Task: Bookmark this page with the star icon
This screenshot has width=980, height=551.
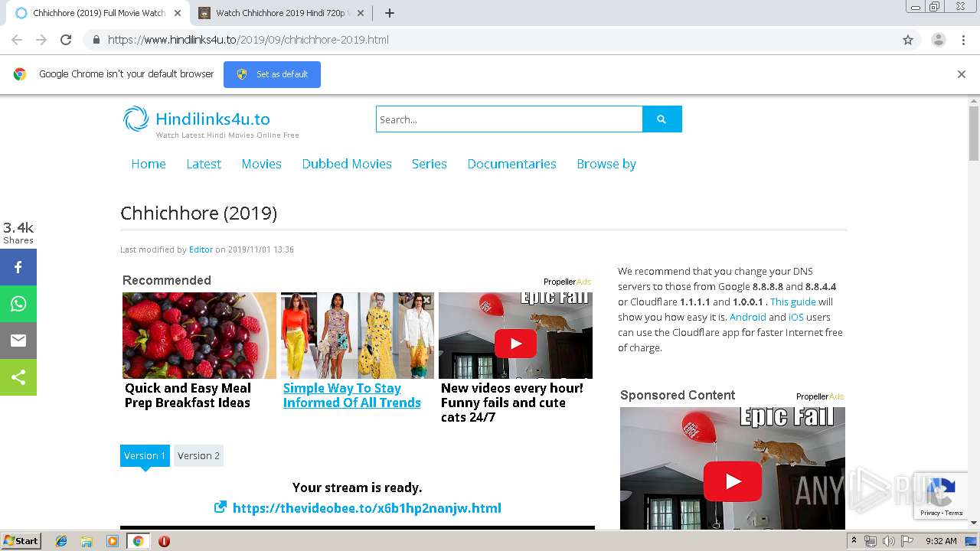Action: 908,40
